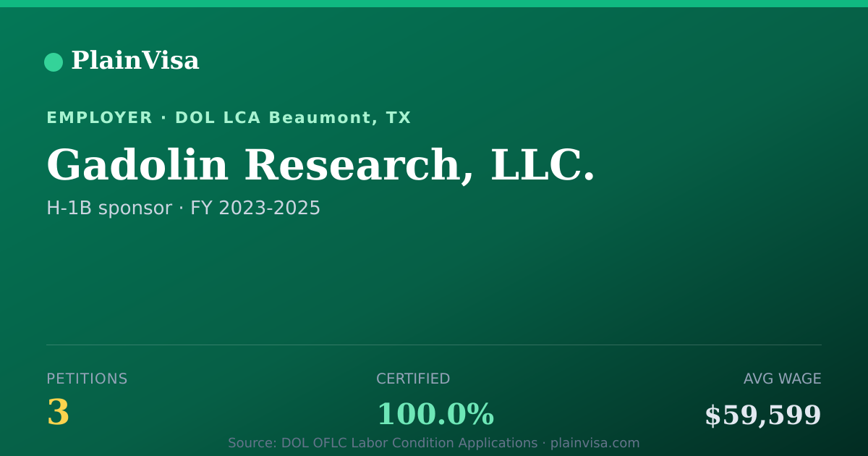The image size is (868, 456).
Task: Click the green PlainVisa logo dot
Action: pyautogui.click(x=54, y=62)
